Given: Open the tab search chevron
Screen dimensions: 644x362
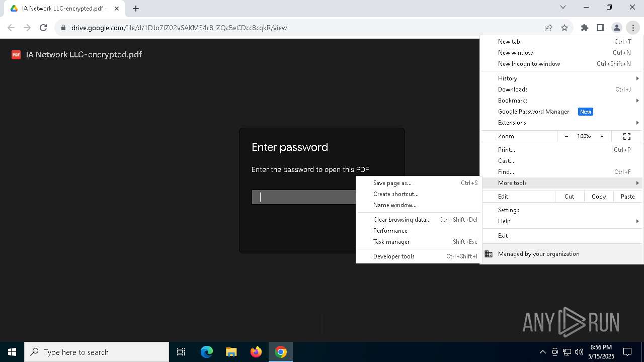Looking at the screenshot, I should tap(563, 7).
